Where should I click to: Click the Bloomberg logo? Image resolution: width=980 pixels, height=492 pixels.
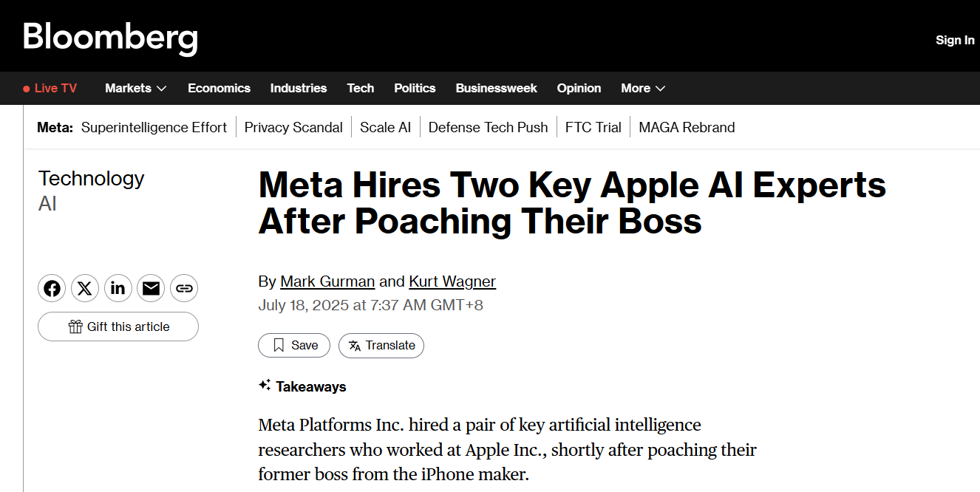[x=111, y=37]
